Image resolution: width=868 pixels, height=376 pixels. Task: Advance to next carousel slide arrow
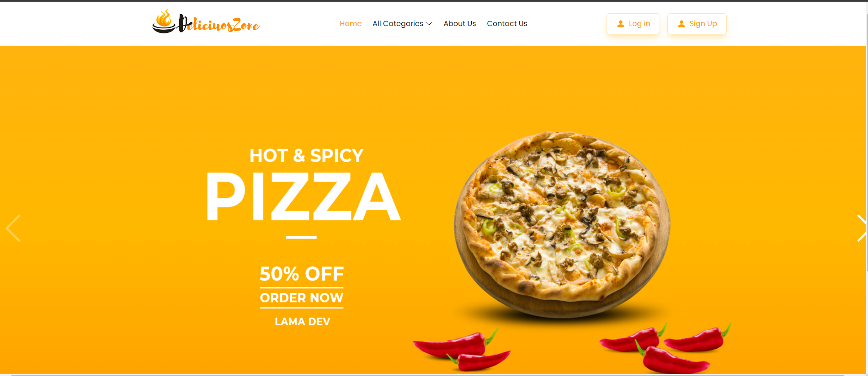pos(862,228)
